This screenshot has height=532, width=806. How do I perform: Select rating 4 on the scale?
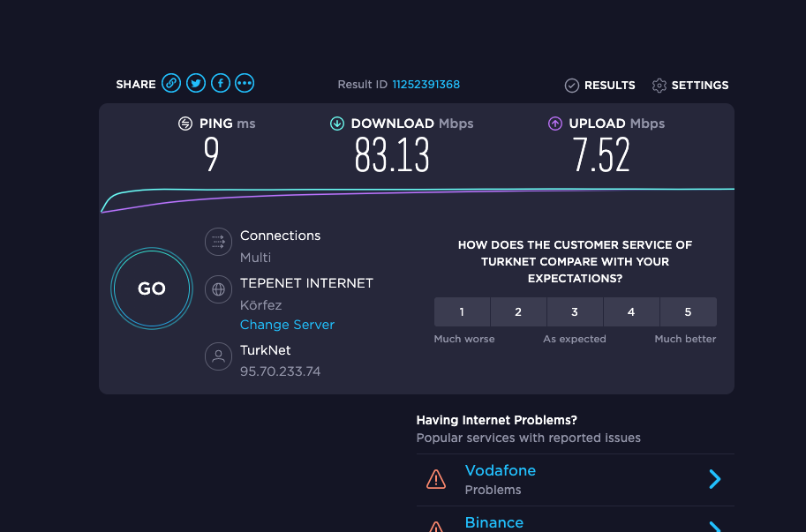coord(631,311)
